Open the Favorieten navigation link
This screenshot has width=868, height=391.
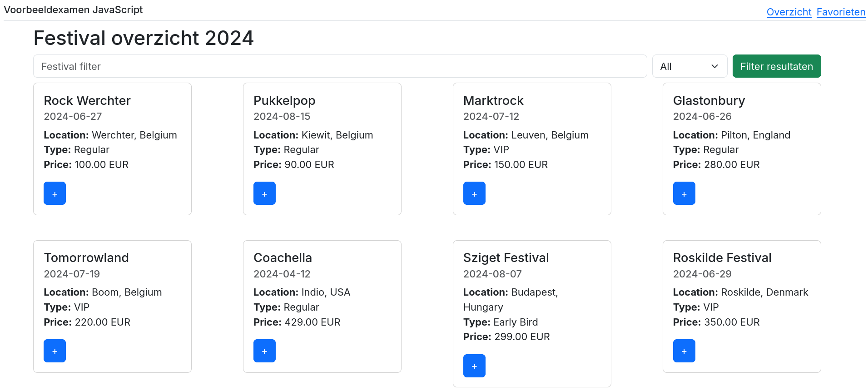841,12
